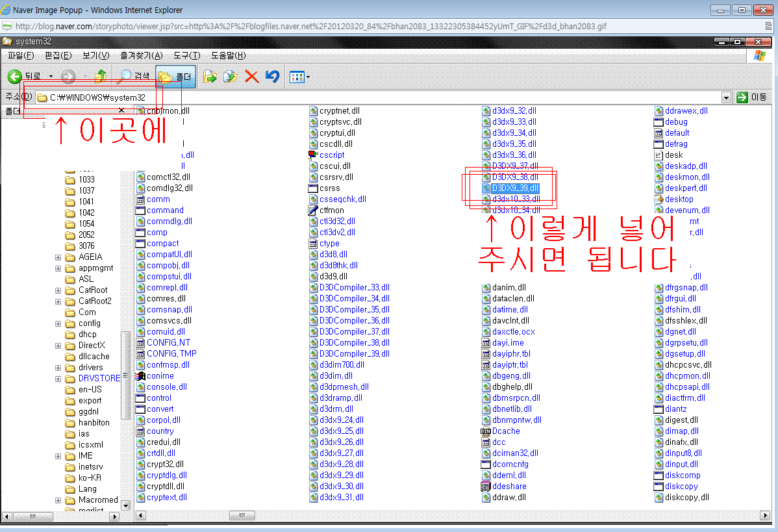
Task: Expand the AGEIA folder in tree
Action: click(58, 257)
